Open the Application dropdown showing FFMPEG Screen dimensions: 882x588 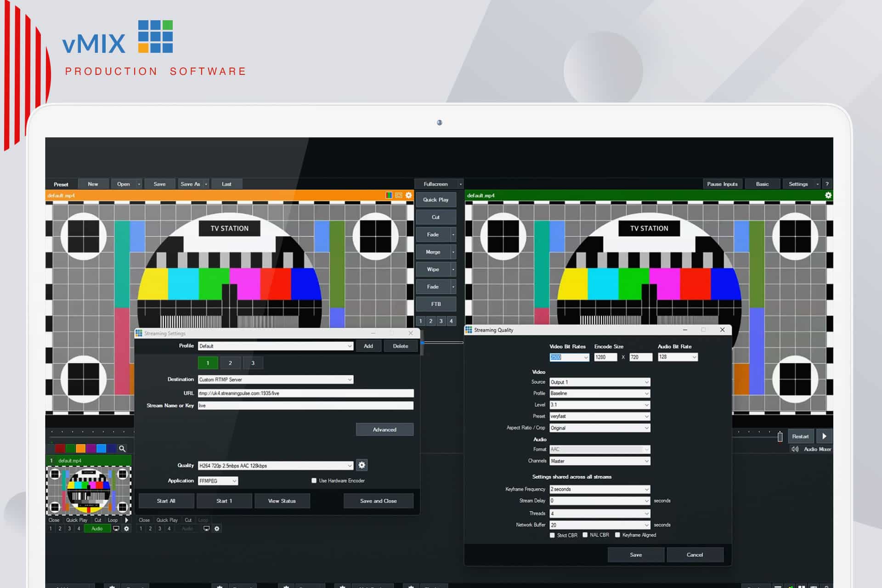(218, 481)
